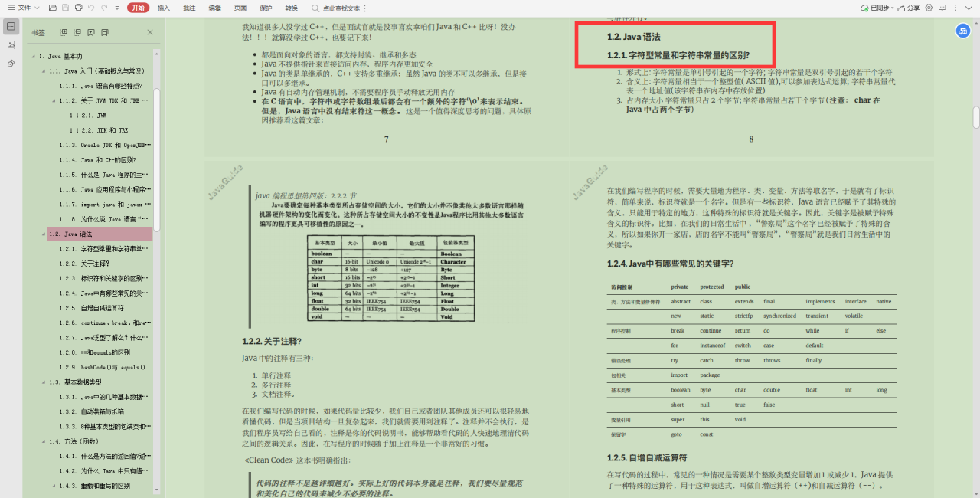Select the 开始 ribbon tab
Screen dimensions: 980x498
138,8
